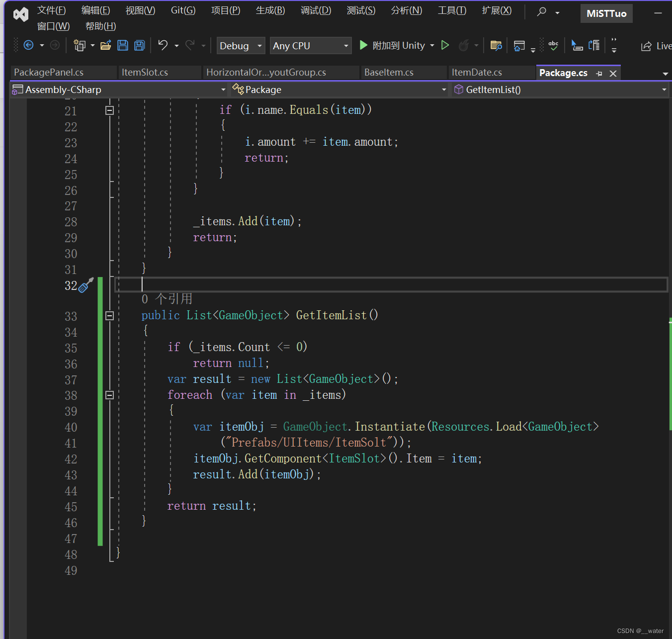Open the Debug configuration dropdown
Screen dimensions: 672x639
tap(241, 46)
